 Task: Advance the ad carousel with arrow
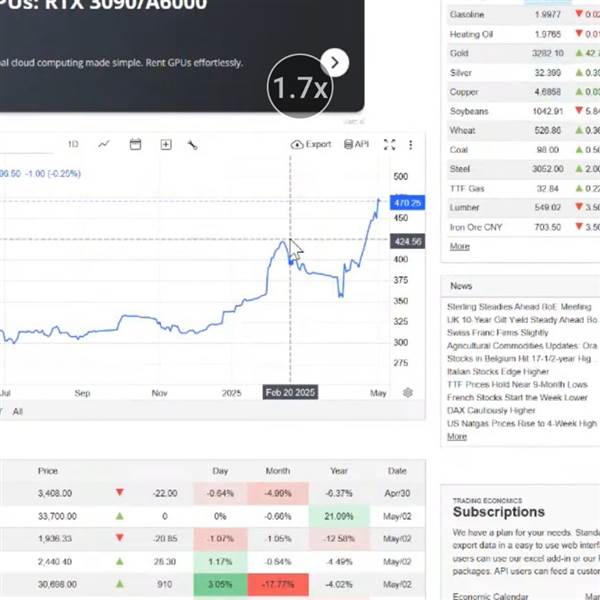coord(334,62)
